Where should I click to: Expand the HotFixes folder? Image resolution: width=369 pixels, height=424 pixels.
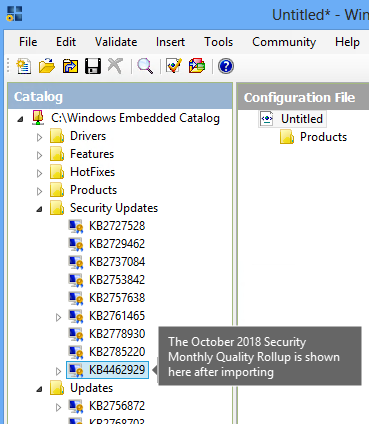(39, 173)
